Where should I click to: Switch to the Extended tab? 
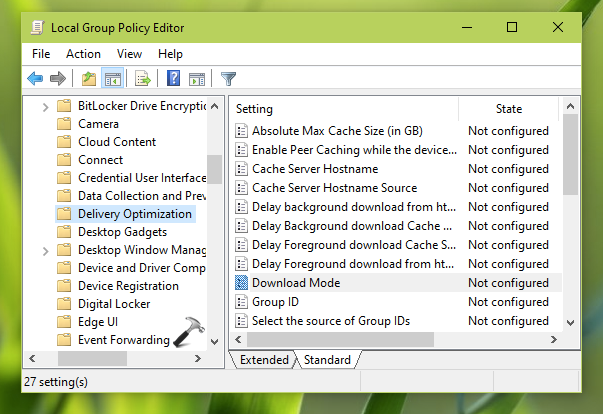[264, 360]
